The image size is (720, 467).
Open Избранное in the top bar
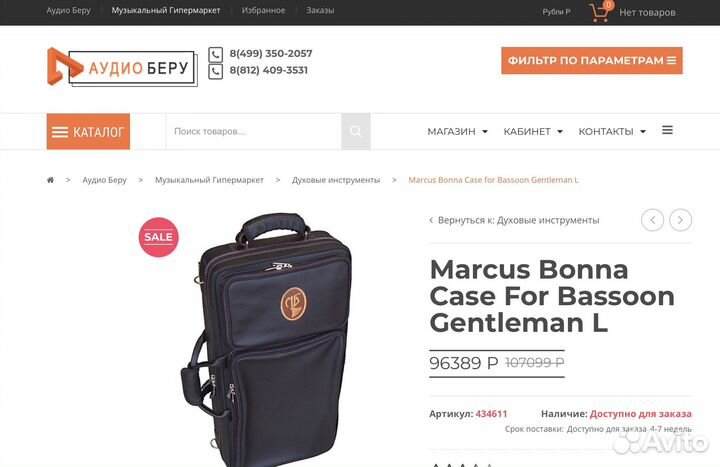pos(263,10)
